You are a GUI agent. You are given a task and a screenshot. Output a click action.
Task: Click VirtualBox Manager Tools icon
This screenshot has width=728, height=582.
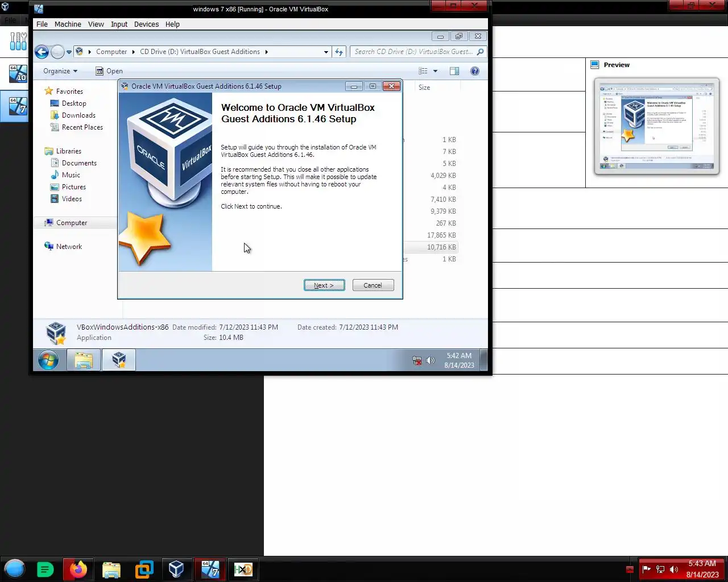[18, 41]
